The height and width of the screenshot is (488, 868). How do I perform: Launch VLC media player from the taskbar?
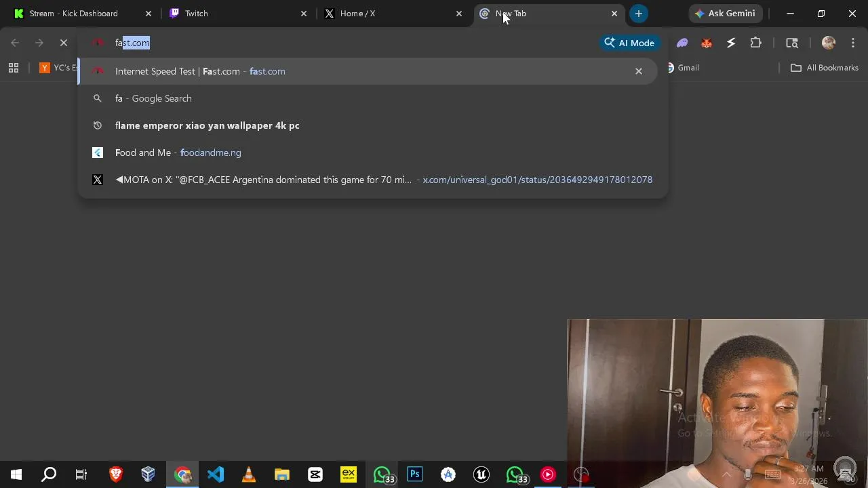click(x=249, y=474)
